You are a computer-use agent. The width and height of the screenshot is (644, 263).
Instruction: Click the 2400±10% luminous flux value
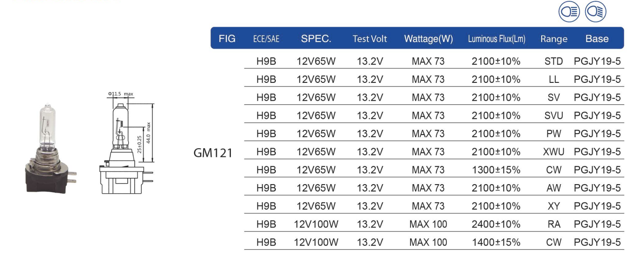[x=496, y=224]
